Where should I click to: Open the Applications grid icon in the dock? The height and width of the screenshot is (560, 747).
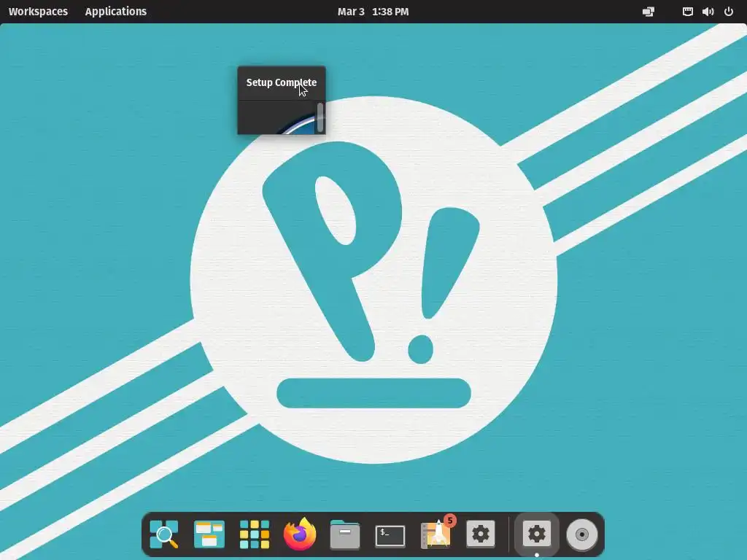click(x=255, y=534)
